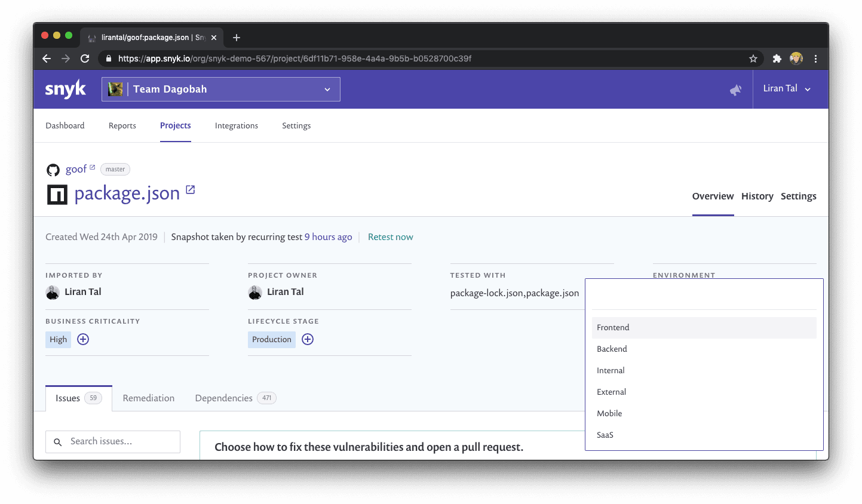862x504 pixels.
Task: Go to the Dashboard nav item
Action: click(65, 125)
